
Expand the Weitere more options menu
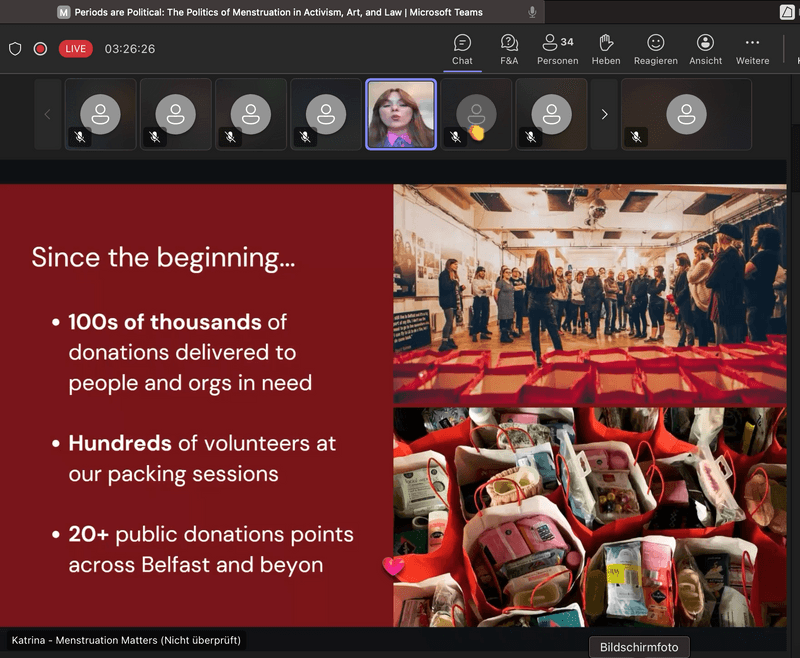tap(752, 49)
